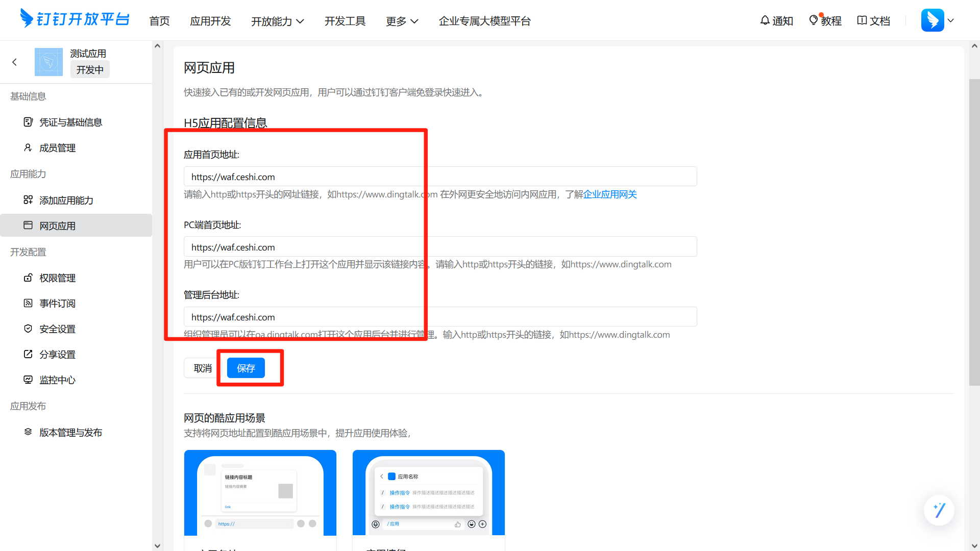
Task: Click the 开发中 status tag
Action: pyautogui.click(x=90, y=69)
